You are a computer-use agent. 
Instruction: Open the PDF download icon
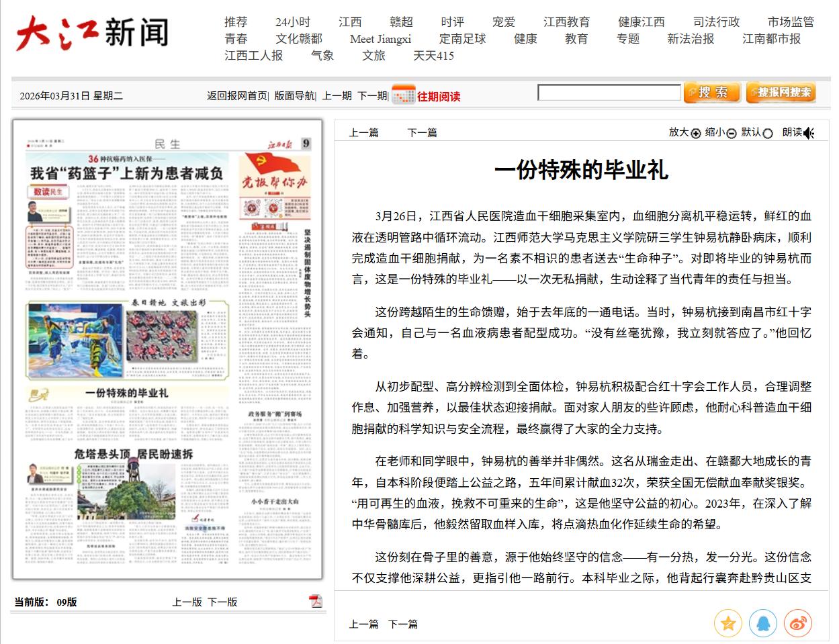pyautogui.click(x=315, y=601)
